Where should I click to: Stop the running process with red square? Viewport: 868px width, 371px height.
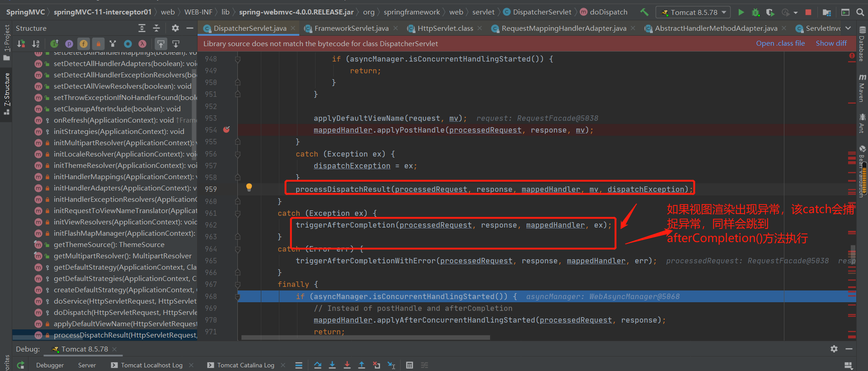[808, 12]
